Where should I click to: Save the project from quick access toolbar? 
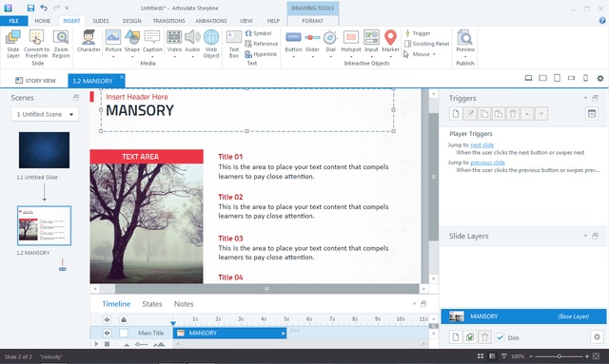click(30, 9)
